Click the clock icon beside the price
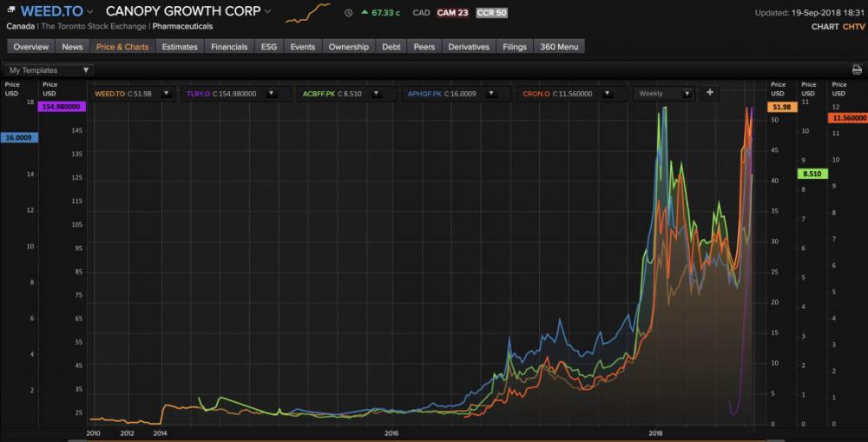 [348, 13]
